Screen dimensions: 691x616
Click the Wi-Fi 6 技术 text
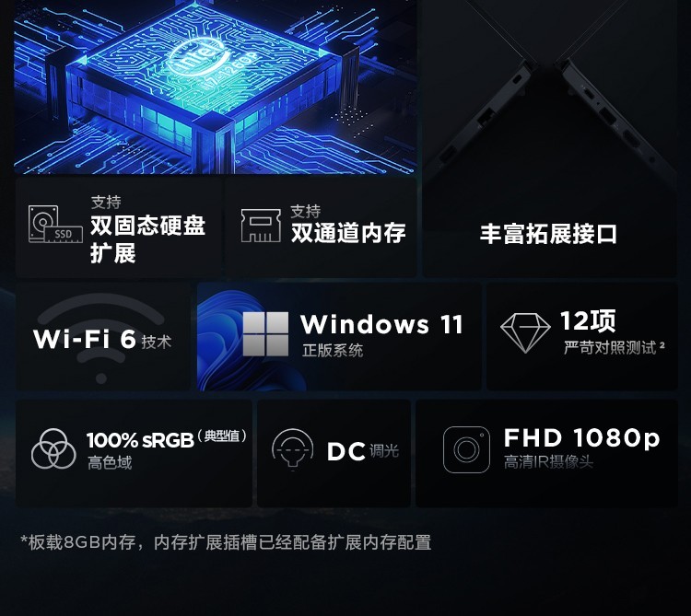pyautogui.click(x=102, y=340)
